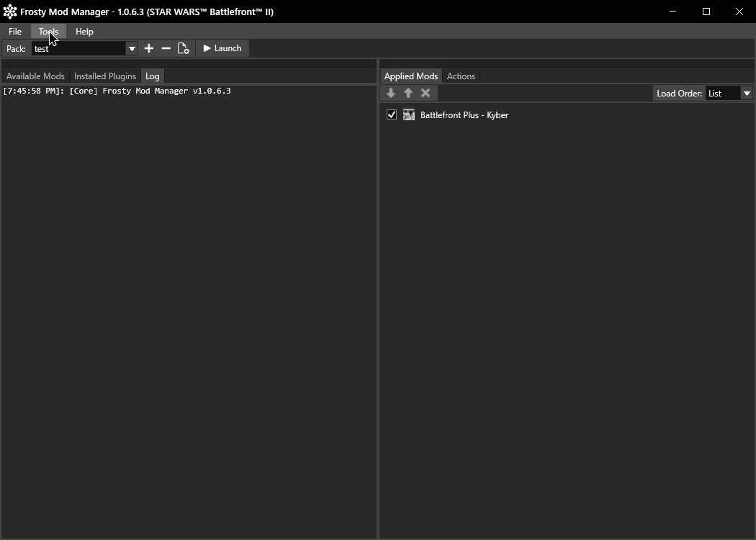This screenshot has height=540, width=756.
Task: Launch the game with Launch button
Action: 222,48
